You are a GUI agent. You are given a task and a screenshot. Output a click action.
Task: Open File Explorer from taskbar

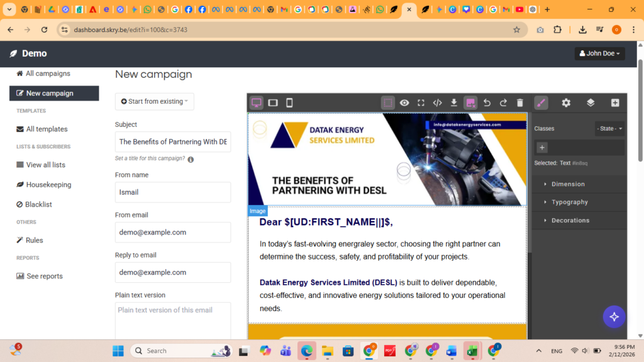tap(327, 351)
